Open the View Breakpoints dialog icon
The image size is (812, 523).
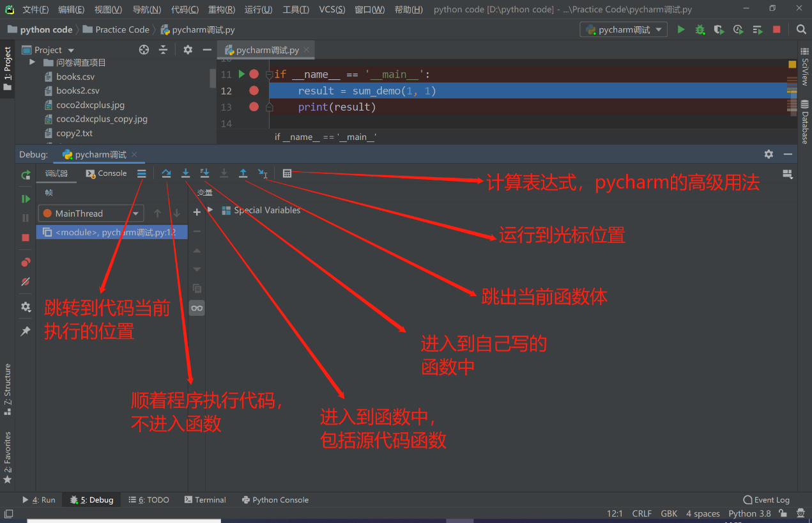click(26, 262)
